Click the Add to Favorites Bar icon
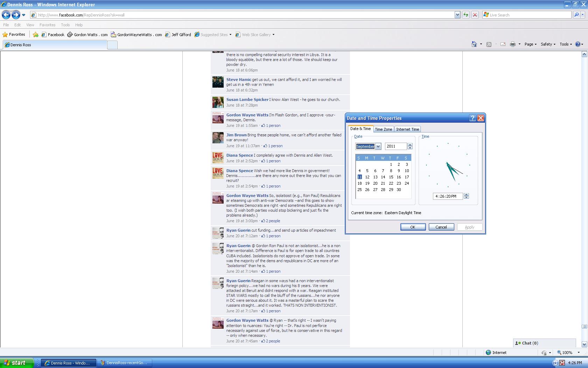 tap(35, 34)
